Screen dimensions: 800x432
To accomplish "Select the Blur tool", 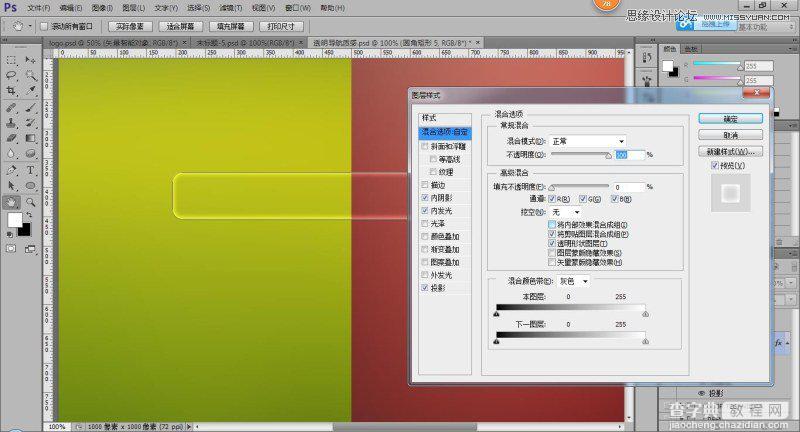I will (x=11, y=154).
